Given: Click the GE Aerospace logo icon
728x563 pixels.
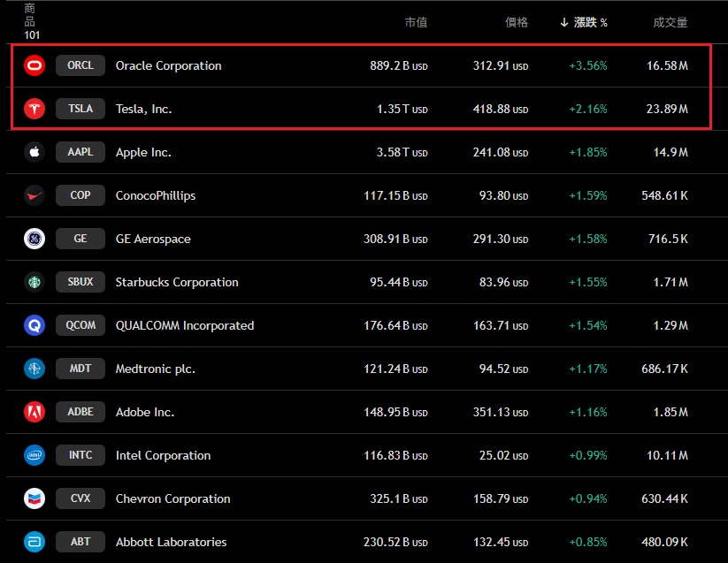Looking at the screenshot, I should 34,239.
